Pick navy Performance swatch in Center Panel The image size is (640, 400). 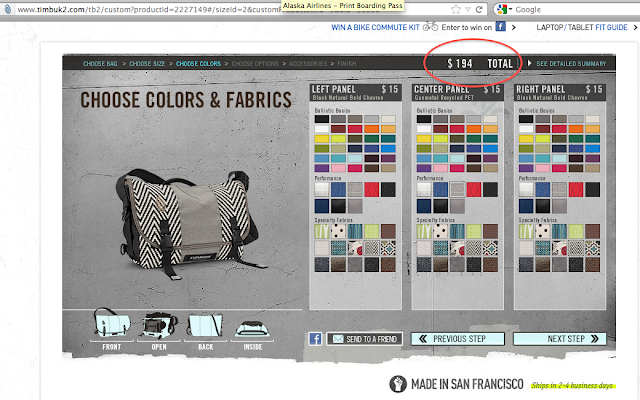424,206
